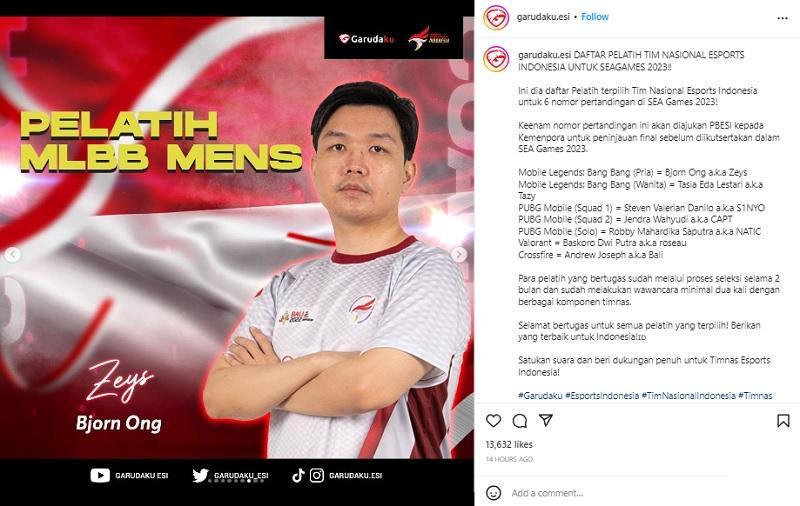Viewport: 800px width, 506px height.
Task: Follow the garudaku.esi account
Action: click(595, 17)
